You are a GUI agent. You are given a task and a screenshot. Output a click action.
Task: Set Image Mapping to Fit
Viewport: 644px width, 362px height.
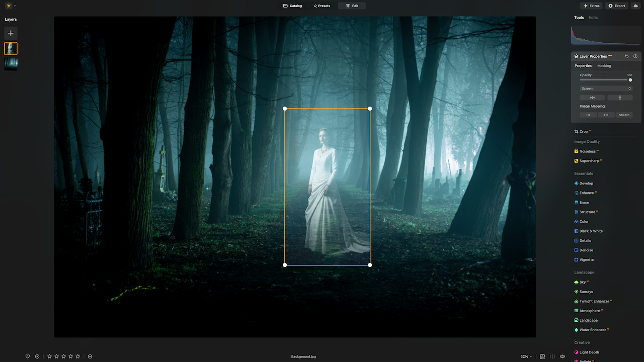[x=588, y=115]
